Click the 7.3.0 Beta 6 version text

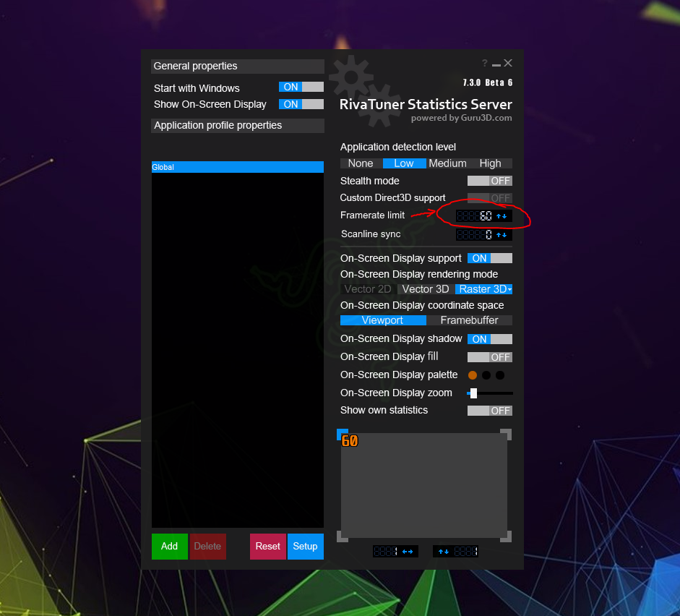pos(488,83)
